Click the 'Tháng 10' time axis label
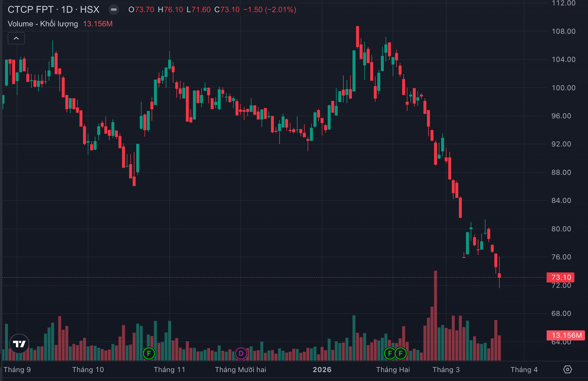 click(88, 370)
